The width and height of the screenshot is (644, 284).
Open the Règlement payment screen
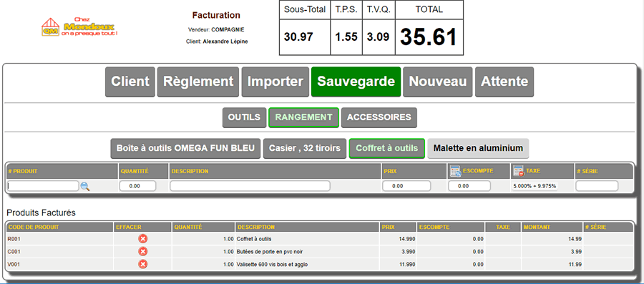click(x=198, y=82)
